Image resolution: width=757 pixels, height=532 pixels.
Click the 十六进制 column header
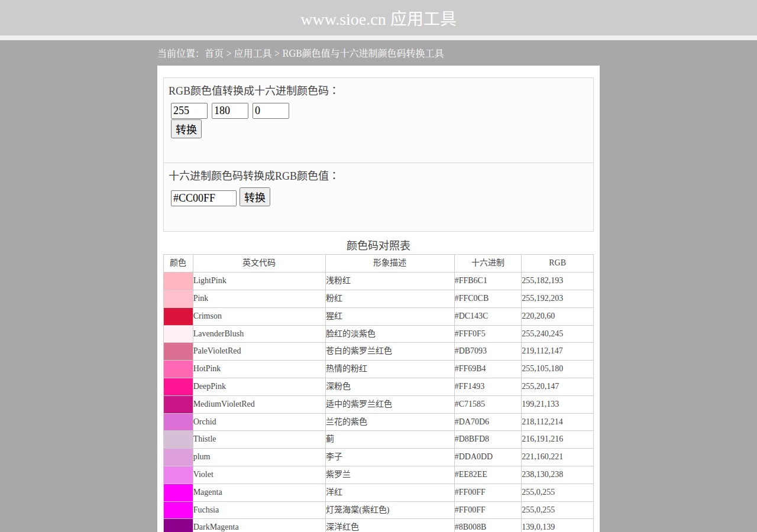click(488, 263)
